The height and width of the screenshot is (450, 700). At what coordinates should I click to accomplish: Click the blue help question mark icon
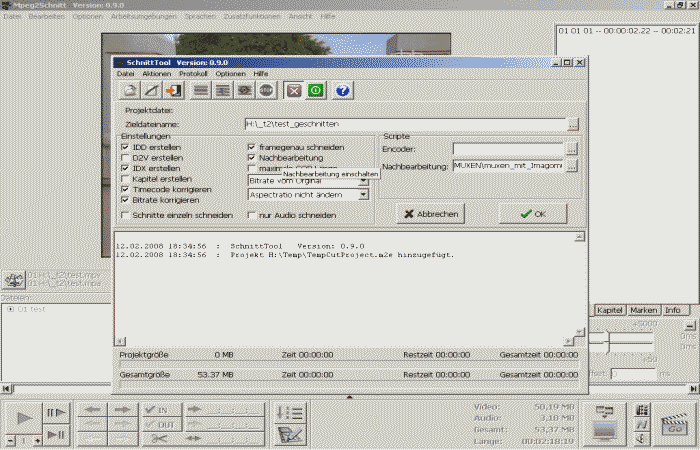coord(343,90)
